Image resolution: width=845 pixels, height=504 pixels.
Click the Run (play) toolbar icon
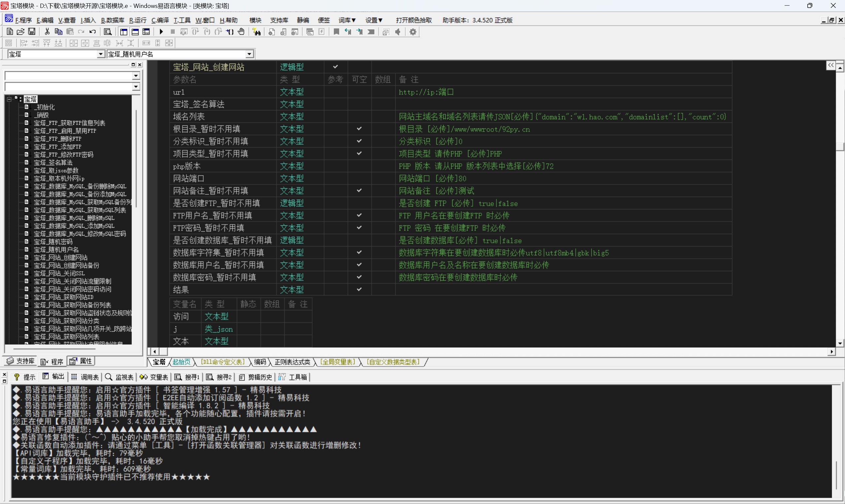click(161, 32)
